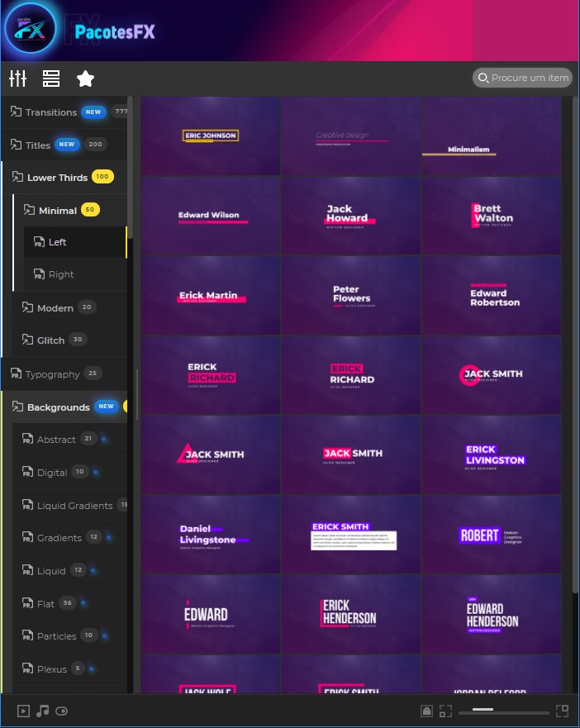
Task: Expand the Glitch subfolder
Action: (50, 340)
